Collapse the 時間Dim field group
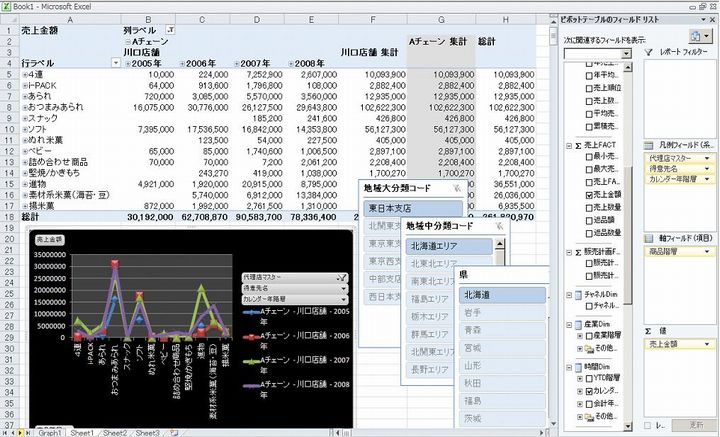The width and height of the screenshot is (720, 437). click(x=569, y=368)
